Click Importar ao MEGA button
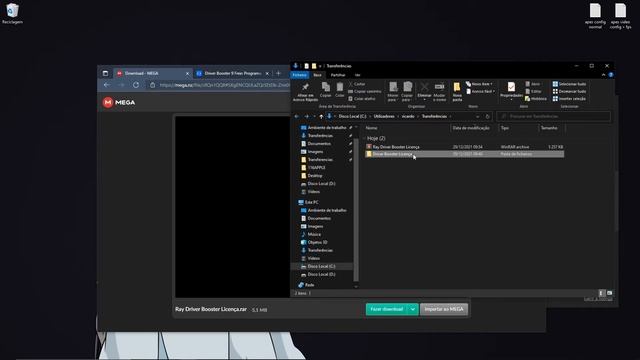 coord(444,309)
